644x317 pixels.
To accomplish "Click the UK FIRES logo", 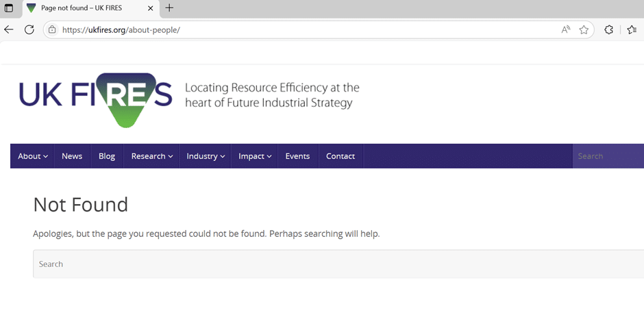I will coord(96,100).
